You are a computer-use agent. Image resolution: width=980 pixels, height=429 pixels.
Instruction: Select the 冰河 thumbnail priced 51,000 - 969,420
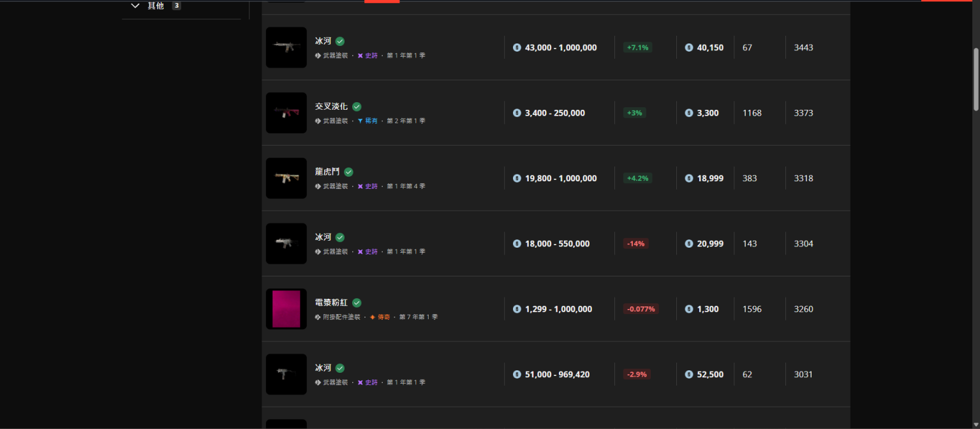tap(286, 375)
